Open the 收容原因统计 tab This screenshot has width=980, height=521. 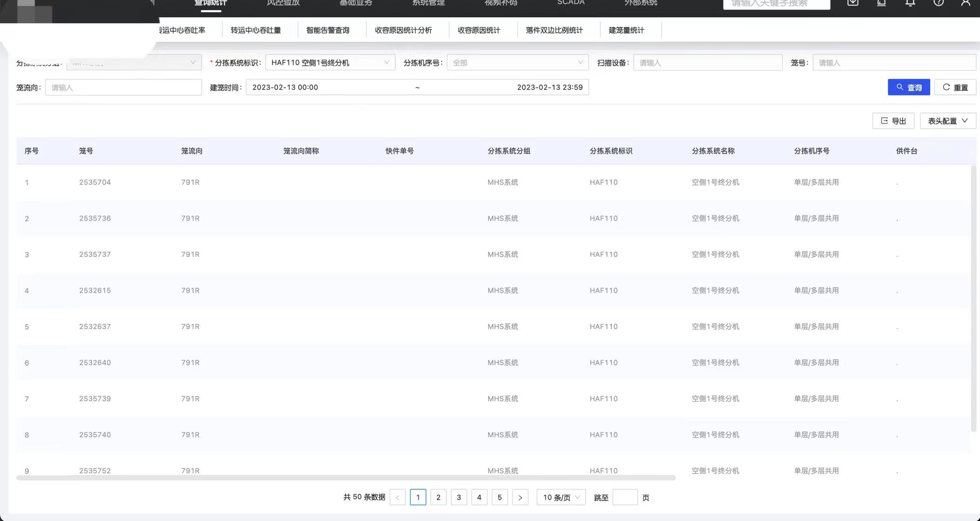pos(479,30)
